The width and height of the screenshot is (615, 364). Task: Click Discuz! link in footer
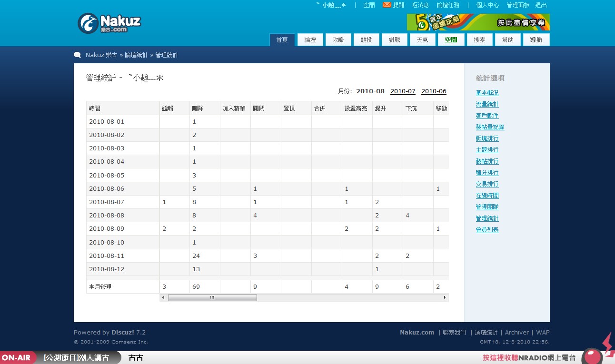tap(123, 333)
